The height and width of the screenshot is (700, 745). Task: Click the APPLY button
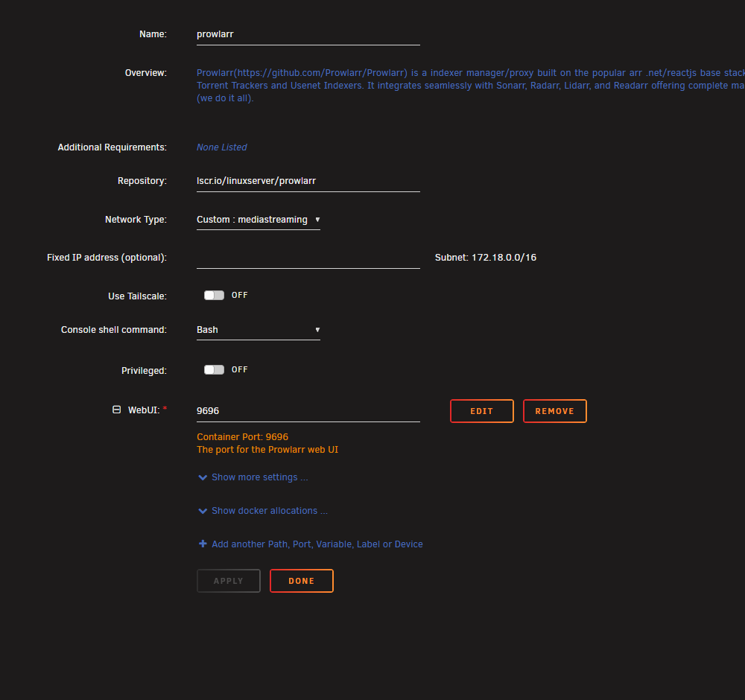coord(228,581)
